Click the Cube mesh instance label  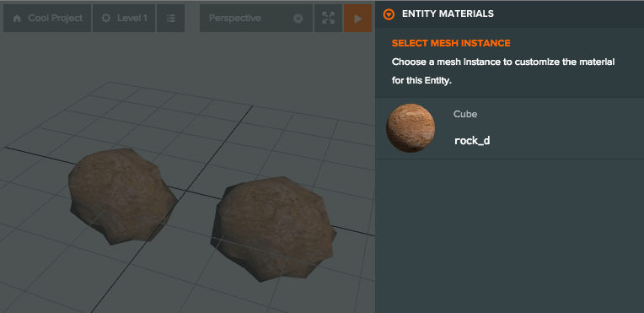pyautogui.click(x=465, y=114)
